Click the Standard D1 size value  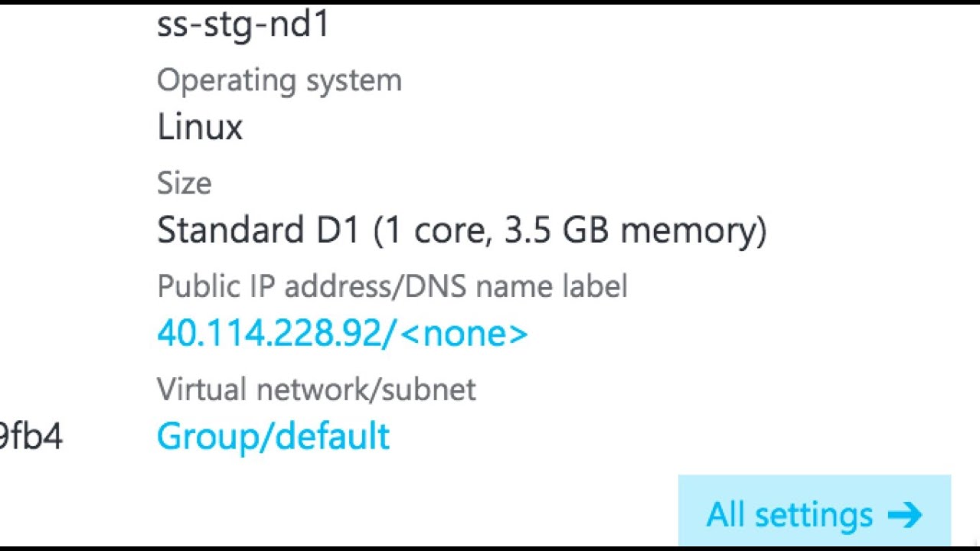(257, 230)
